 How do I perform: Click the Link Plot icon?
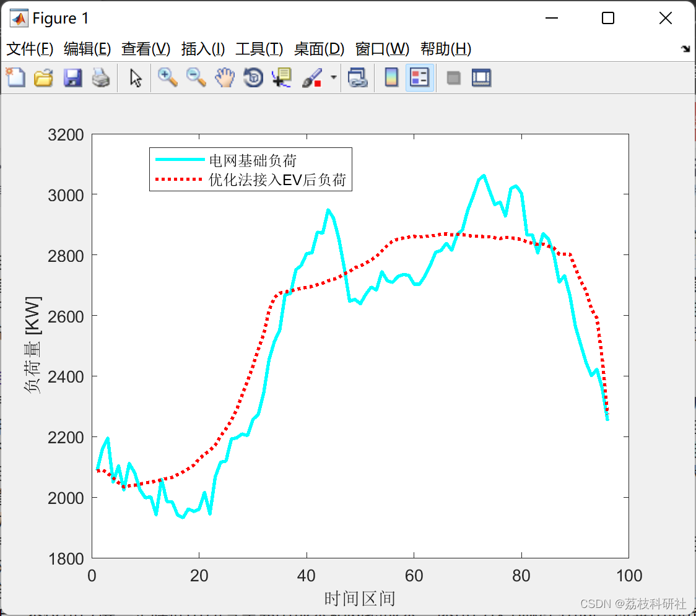pyautogui.click(x=358, y=77)
